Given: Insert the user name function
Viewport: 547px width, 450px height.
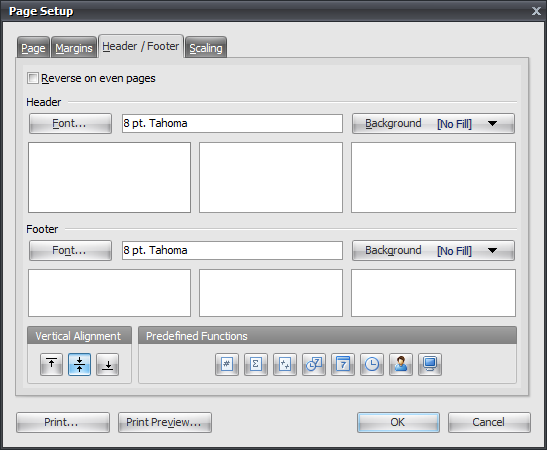Looking at the screenshot, I should coord(401,365).
